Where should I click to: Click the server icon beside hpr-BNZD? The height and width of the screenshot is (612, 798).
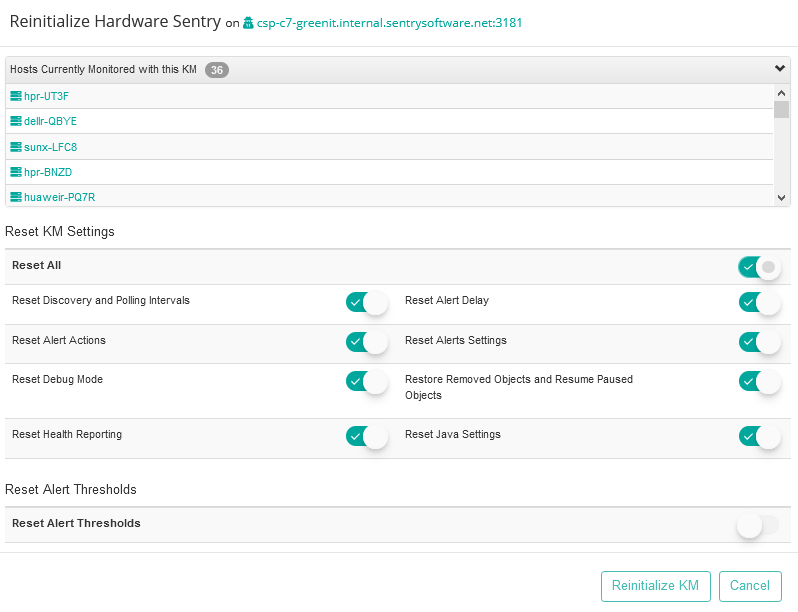click(16, 172)
